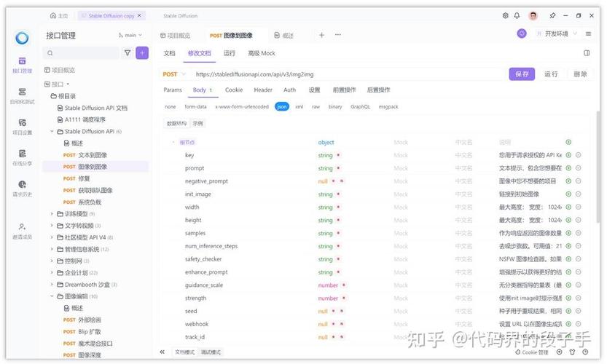Remove the init_image field row
The image size is (607, 364).
click(x=578, y=194)
